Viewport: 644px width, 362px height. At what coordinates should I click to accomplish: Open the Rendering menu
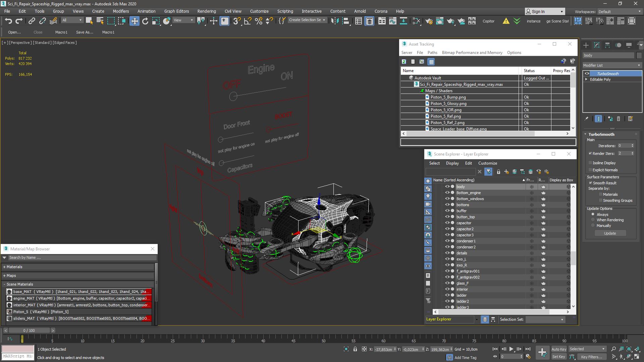pyautogui.click(x=206, y=11)
